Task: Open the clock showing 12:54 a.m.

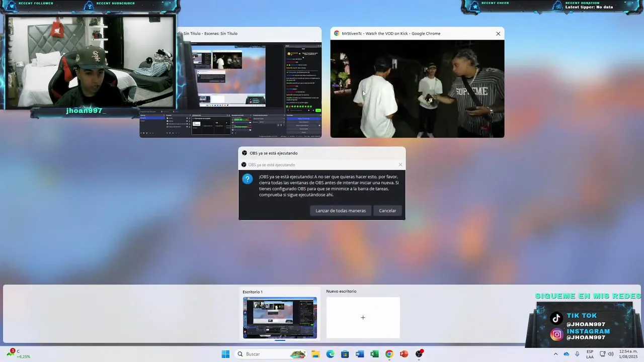Action: 627,354
